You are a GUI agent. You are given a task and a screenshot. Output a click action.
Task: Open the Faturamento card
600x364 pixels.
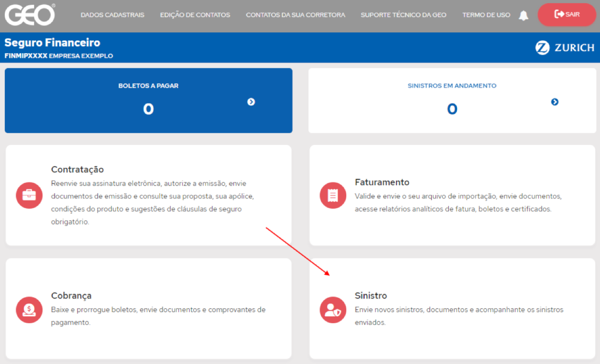tap(451, 195)
